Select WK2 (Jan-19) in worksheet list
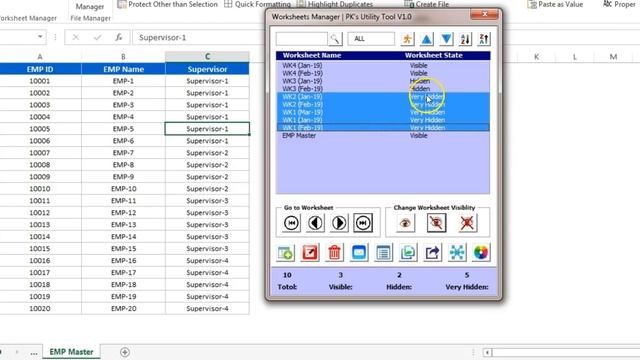 click(382, 97)
